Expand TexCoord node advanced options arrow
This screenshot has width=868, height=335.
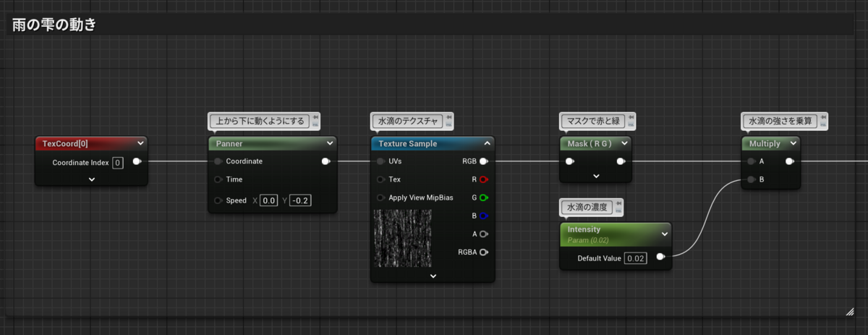click(x=91, y=179)
